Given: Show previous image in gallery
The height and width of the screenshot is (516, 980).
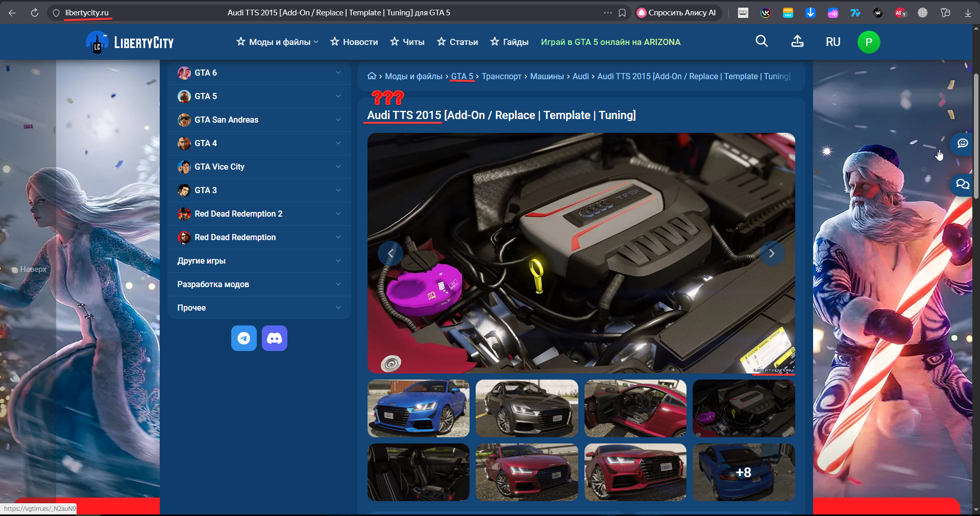Looking at the screenshot, I should (390, 253).
